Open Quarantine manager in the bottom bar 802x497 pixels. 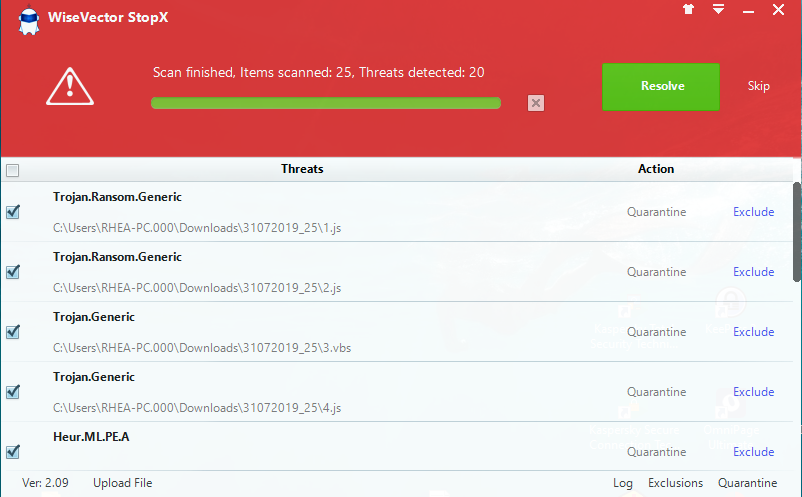pos(747,483)
